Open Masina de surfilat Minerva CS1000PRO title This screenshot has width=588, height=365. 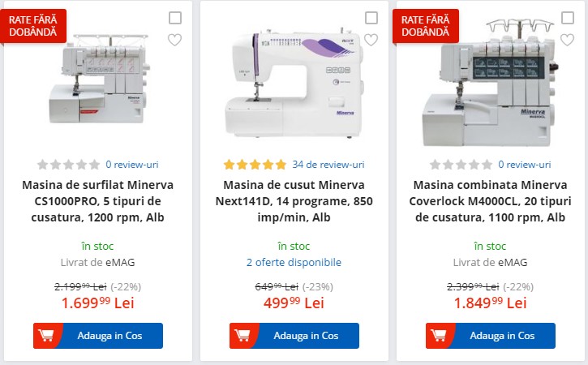tap(97, 201)
